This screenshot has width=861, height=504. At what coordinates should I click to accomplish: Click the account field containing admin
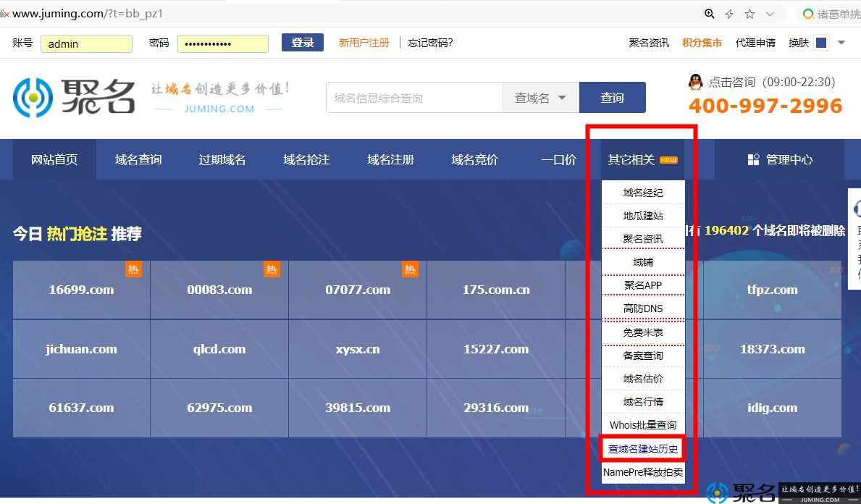click(x=86, y=44)
